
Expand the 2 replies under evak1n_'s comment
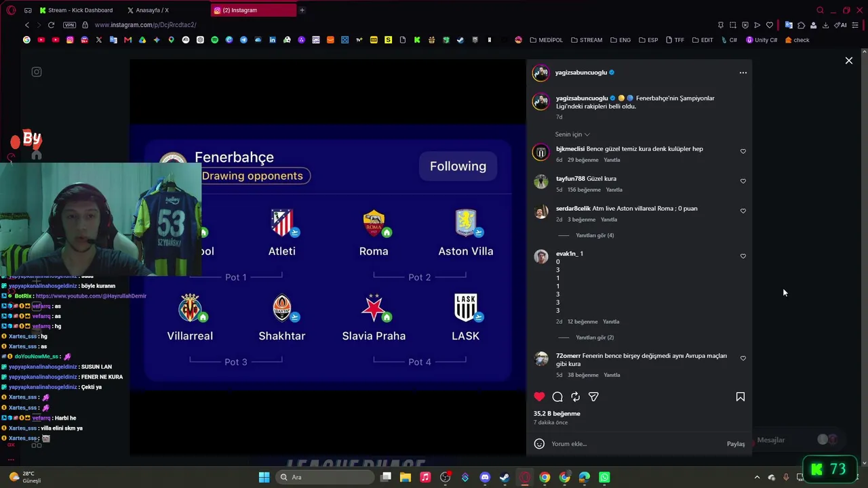(x=595, y=338)
